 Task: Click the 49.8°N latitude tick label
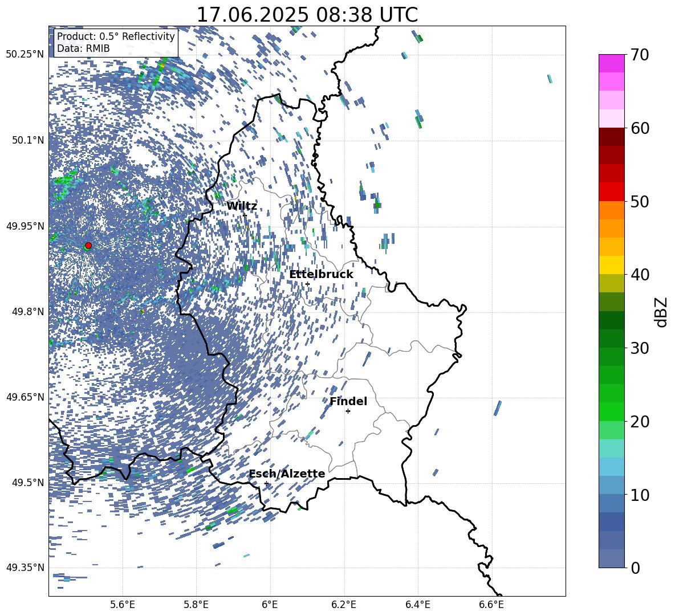[x=27, y=312]
